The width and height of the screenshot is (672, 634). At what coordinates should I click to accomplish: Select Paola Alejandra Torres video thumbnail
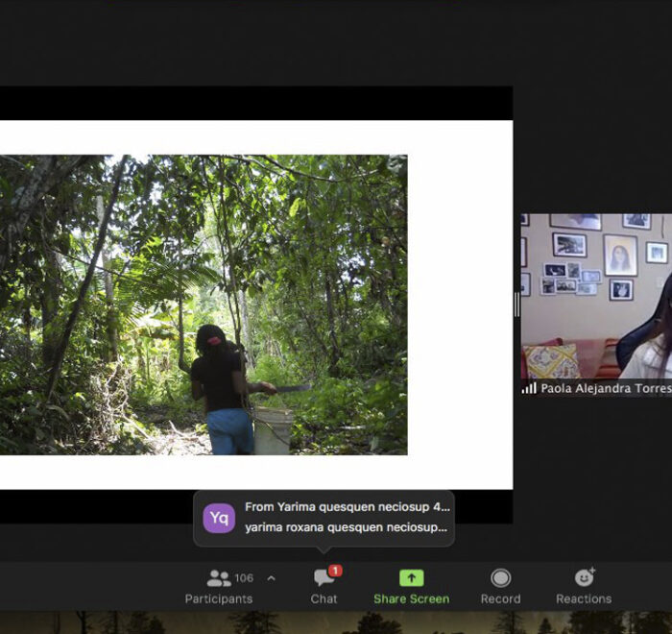[x=596, y=305]
